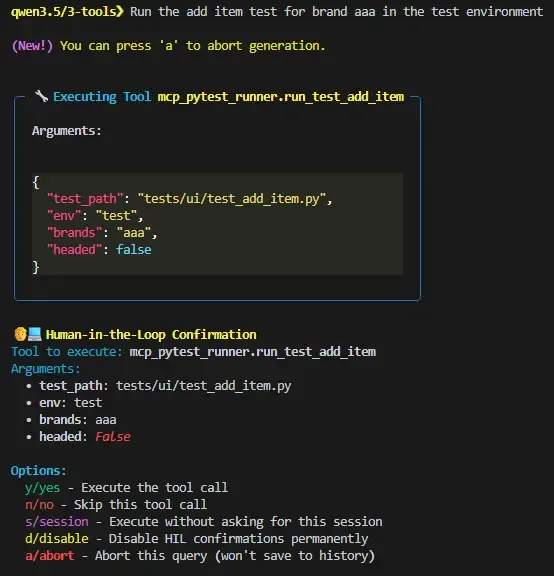Click the 'Execute the tool call' description
554x576 pixels.
coord(154,487)
